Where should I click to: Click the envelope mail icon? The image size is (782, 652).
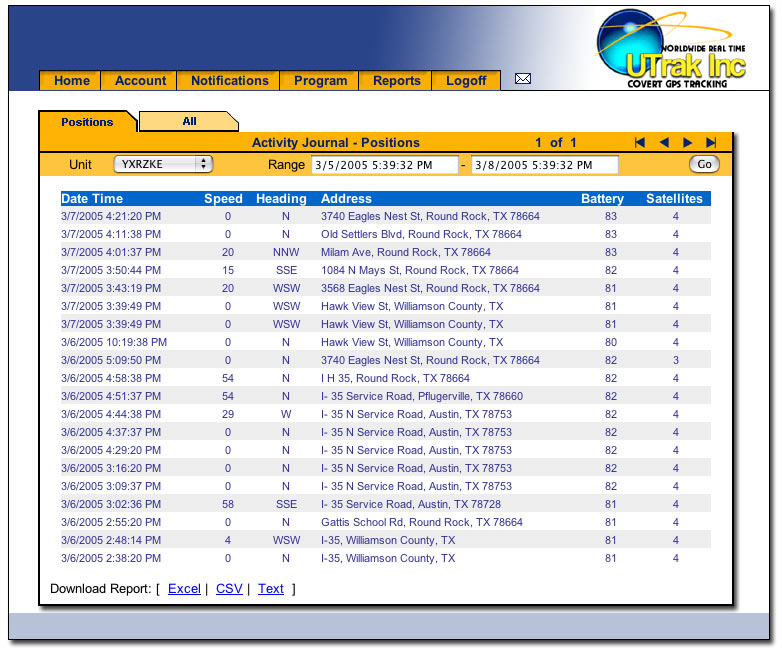522,80
